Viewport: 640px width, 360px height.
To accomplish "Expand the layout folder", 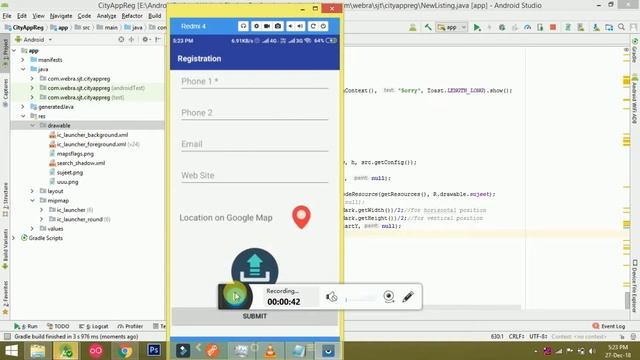I will 33,191.
